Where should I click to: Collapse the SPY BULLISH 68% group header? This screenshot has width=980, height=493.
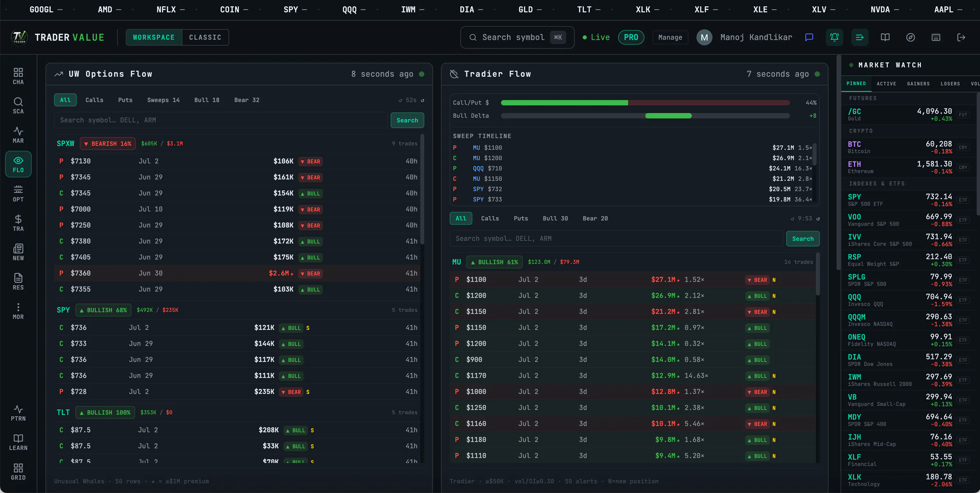237,310
